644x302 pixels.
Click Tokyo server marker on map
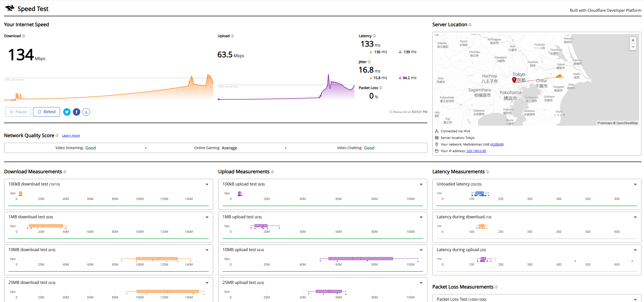point(514,80)
